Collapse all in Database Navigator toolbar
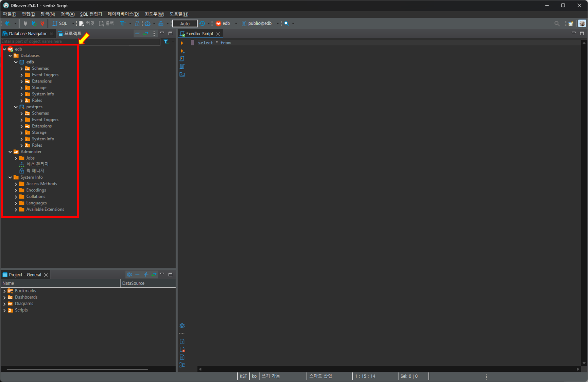The width and height of the screenshot is (588, 382). [x=138, y=34]
